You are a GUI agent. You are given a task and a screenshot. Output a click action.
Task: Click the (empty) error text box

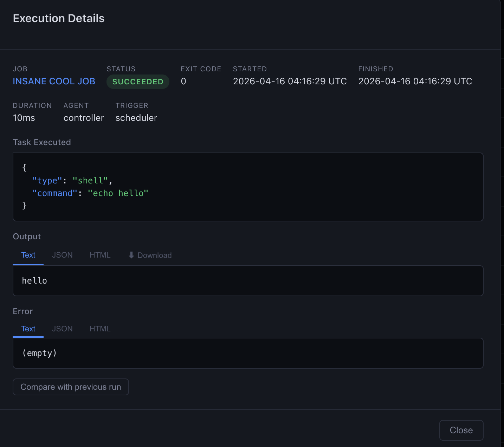[248, 353]
